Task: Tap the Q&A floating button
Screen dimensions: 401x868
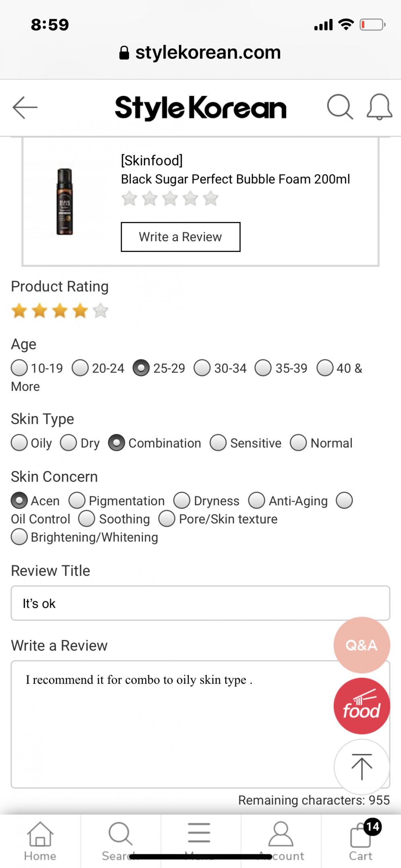Action: click(x=362, y=645)
